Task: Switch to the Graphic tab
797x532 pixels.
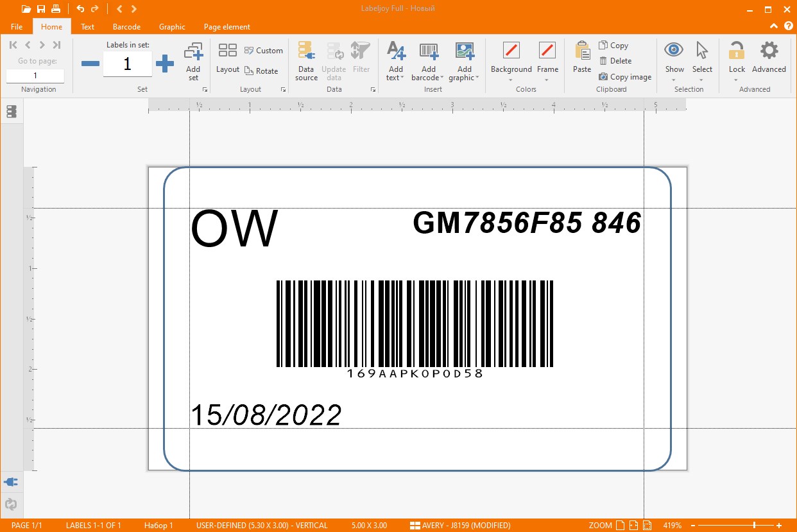Action: [172, 27]
